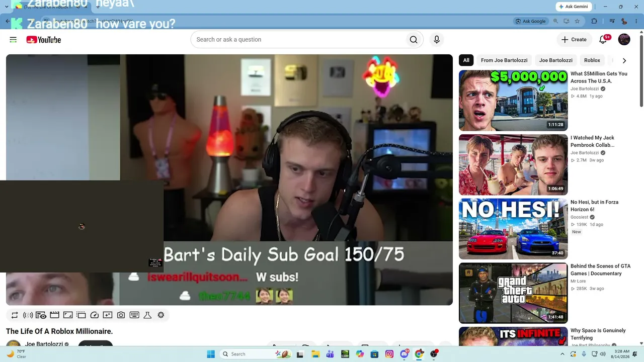Screen dimensions: 644x362
Task: Click the main video player
Action: coord(229,179)
